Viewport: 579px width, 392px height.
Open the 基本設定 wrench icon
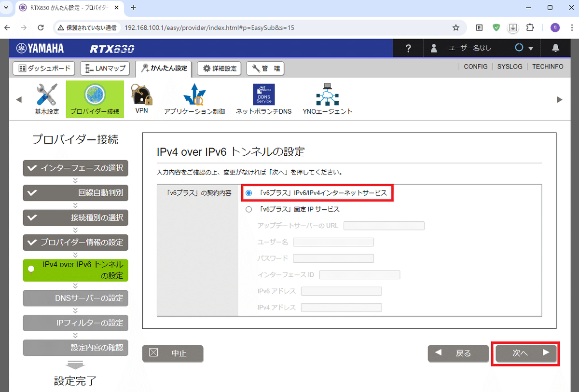point(46,95)
